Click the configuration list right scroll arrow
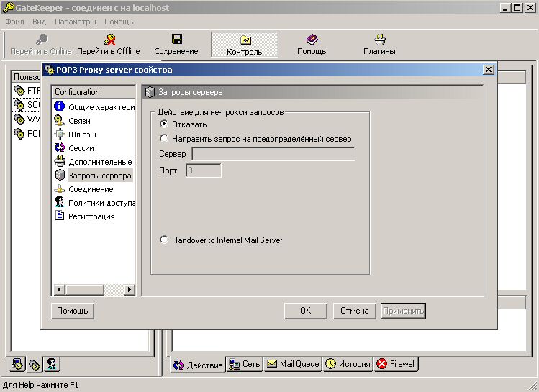Viewport: 539px width, 392px height. (x=130, y=290)
